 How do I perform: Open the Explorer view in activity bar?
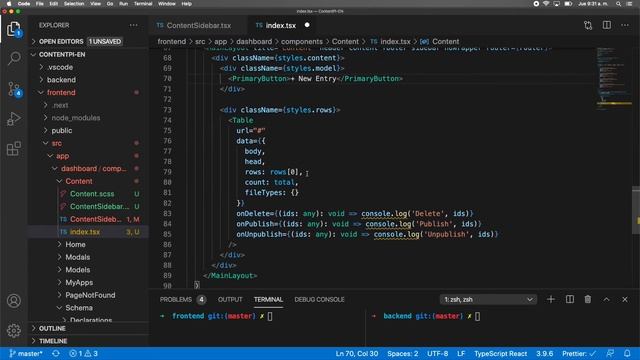14,29
